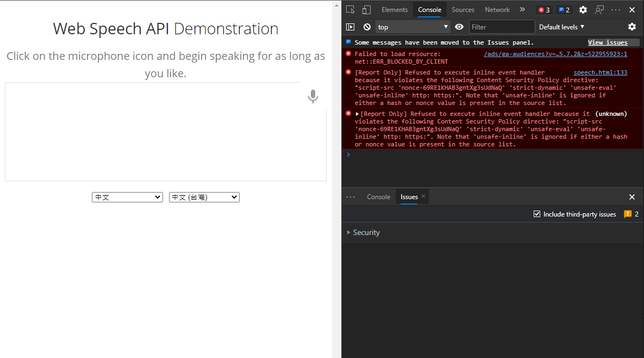Click the console prompt input line
The image size is (644, 358).
pos(492,155)
